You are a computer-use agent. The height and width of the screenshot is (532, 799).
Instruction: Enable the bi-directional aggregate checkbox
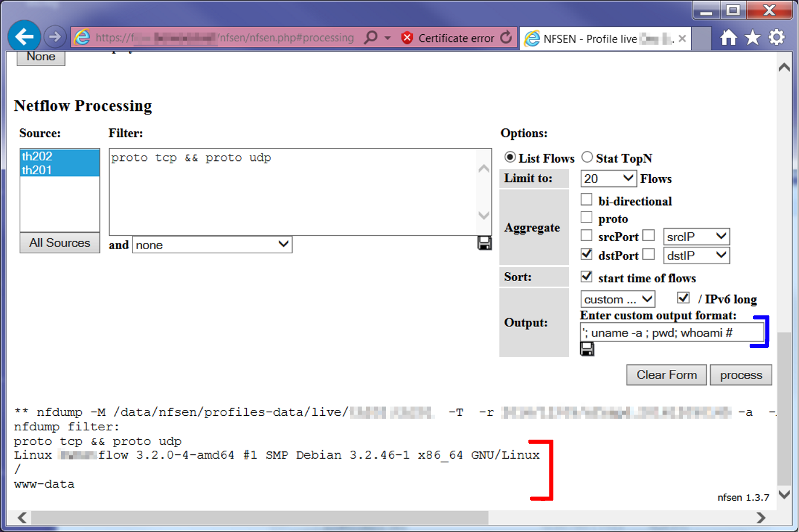(586, 200)
